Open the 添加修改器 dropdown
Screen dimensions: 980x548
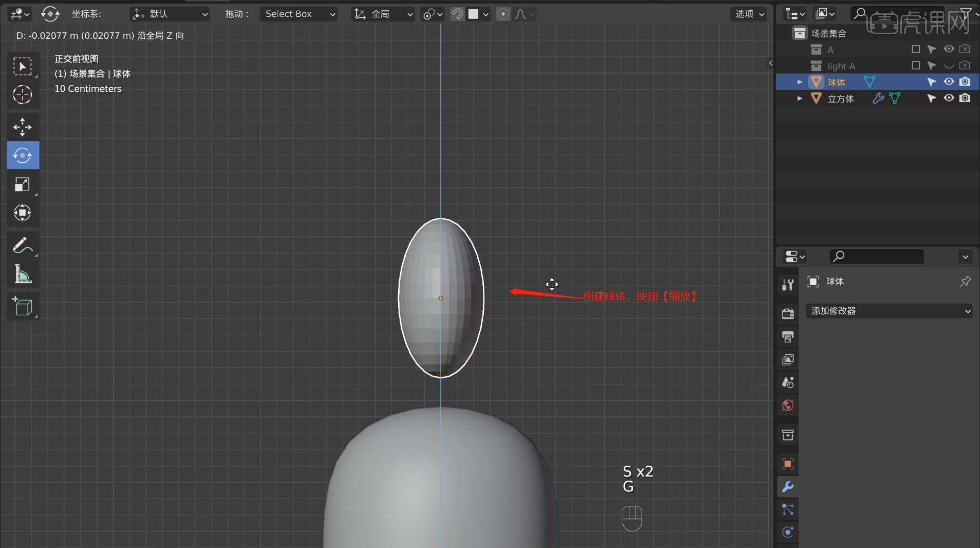(889, 311)
